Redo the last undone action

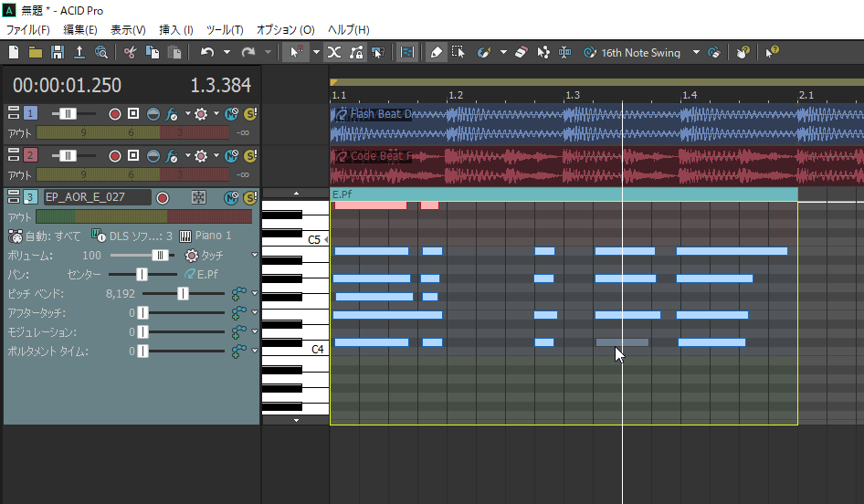248,52
